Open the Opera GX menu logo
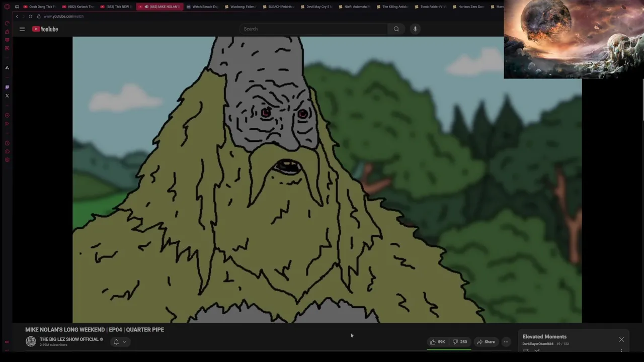 7,7
